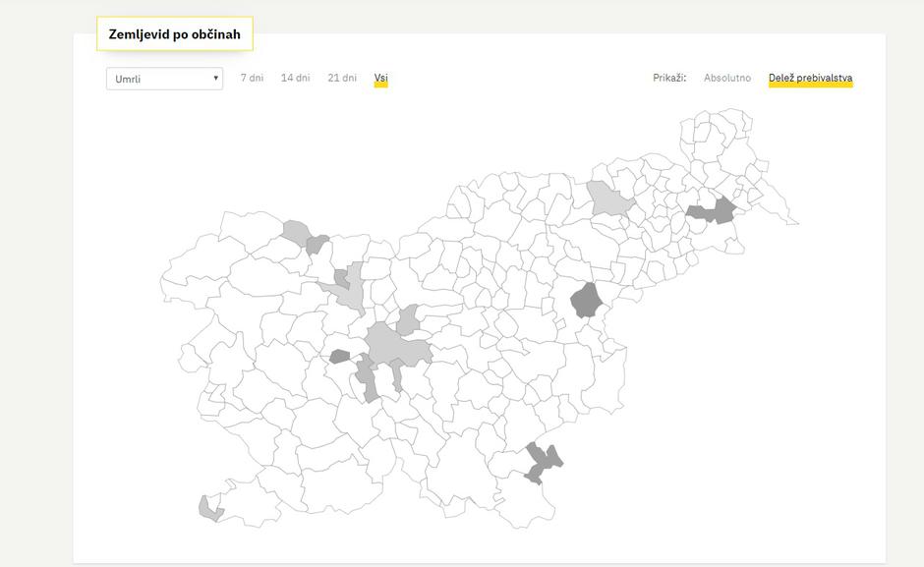The width and height of the screenshot is (924, 567).
Task: Activate the Vsi time range option
Action: (381, 76)
